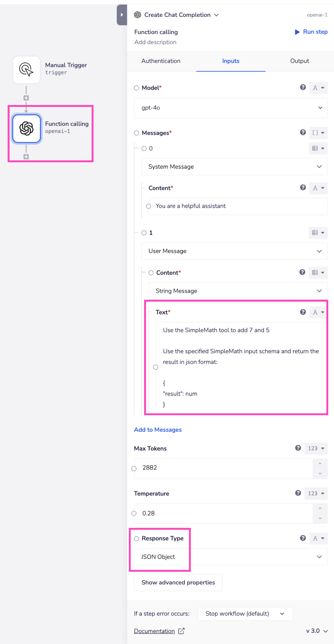The width and height of the screenshot is (334, 644).
Task: Click the Run step button
Action: click(x=311, y=32)
